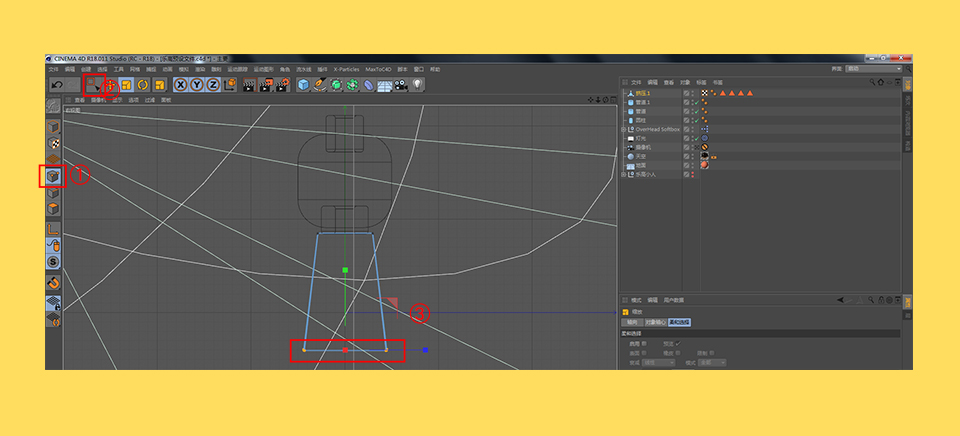Toggle the green enable checkmark for 灯光
The image size is (960, 436).
point(697,138)
